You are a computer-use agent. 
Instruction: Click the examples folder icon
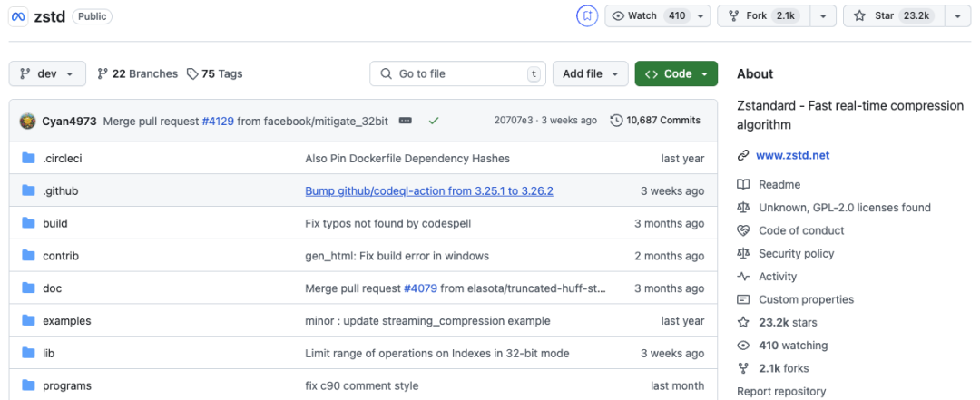click(x=28, y=320)
